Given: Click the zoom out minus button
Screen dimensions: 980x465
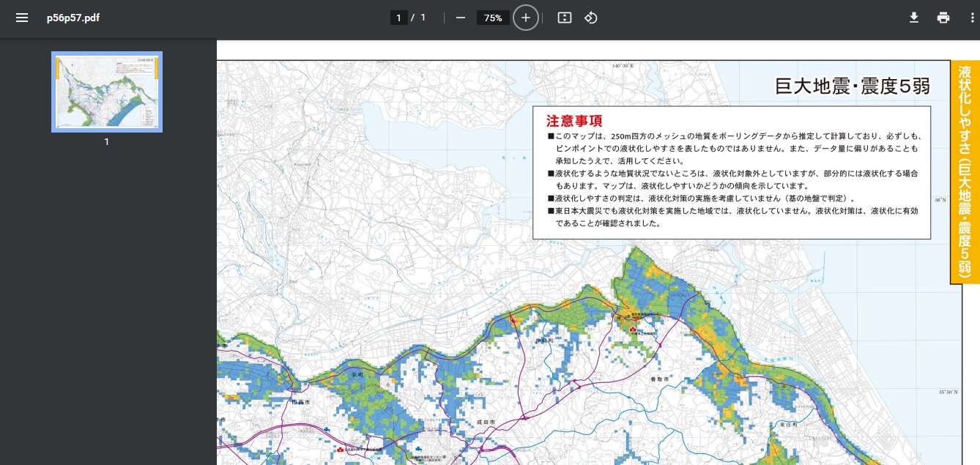Looking at the screenshot, I should [460, 18].
